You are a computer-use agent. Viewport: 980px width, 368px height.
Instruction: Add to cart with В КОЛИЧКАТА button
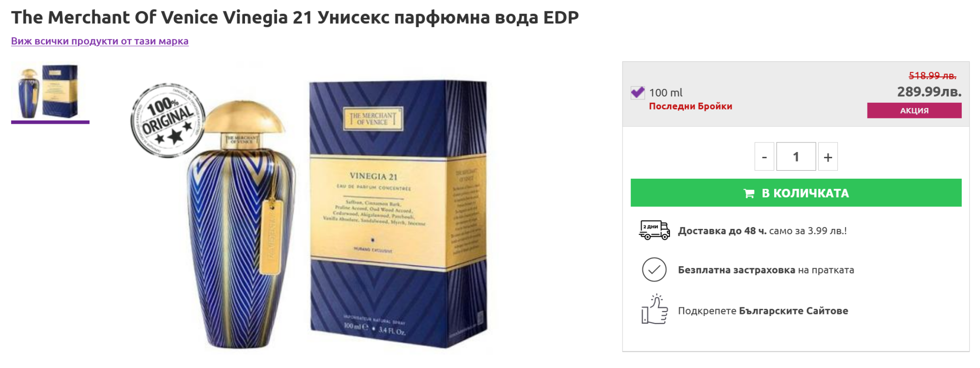click(x=796, y=193)
